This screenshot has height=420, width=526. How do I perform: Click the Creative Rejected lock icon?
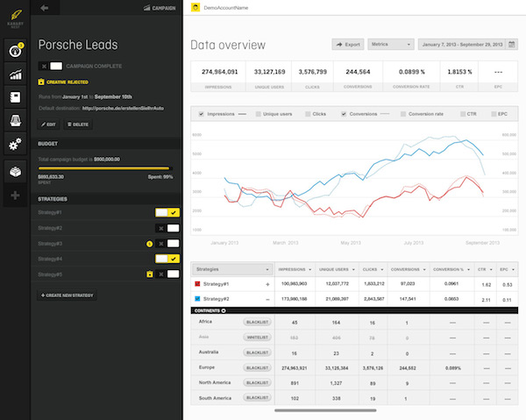[41, 82]
